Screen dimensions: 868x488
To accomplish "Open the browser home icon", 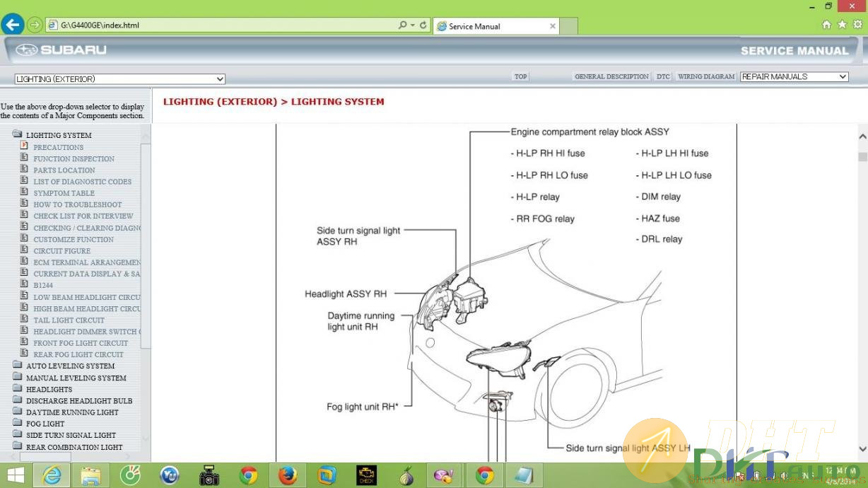I will (826, 24).
